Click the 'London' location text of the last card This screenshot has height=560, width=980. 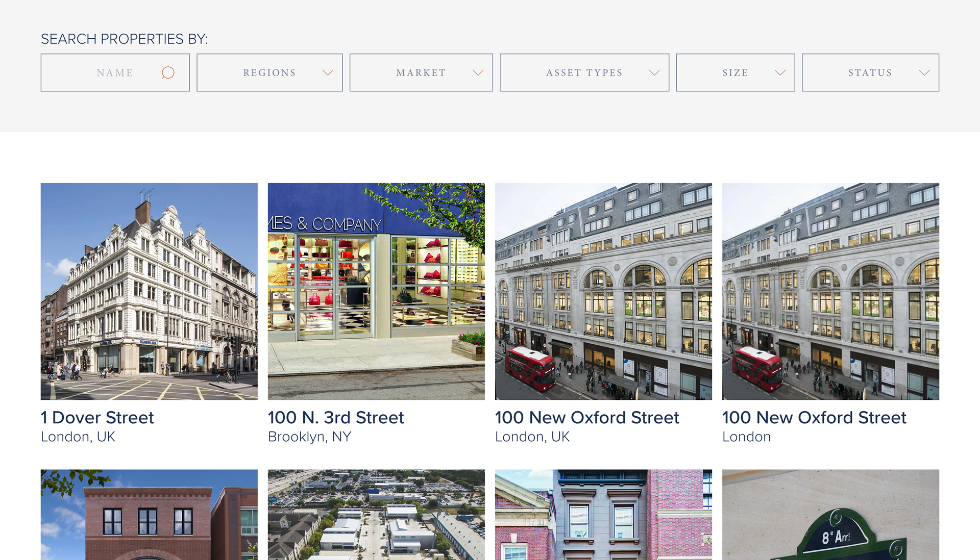tap(746, 437)
